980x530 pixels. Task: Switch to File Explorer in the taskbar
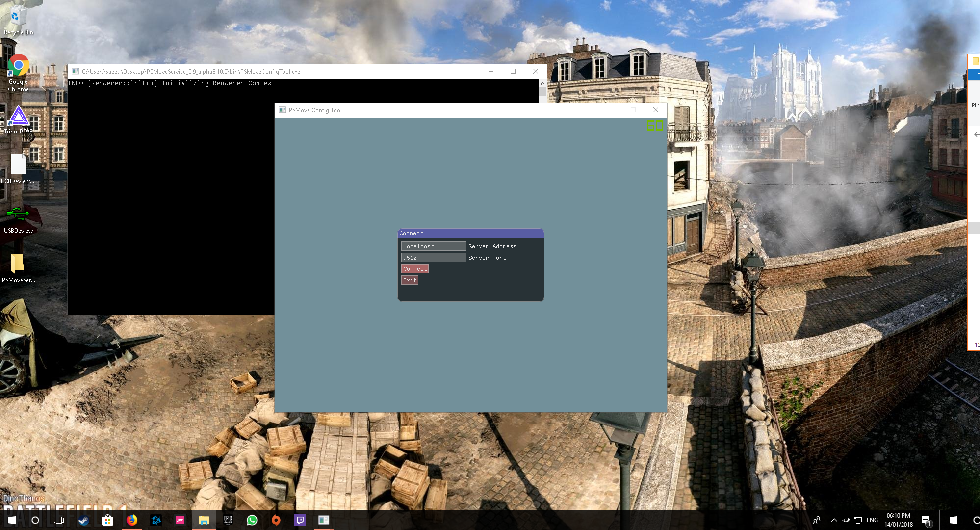coord(204,520)
